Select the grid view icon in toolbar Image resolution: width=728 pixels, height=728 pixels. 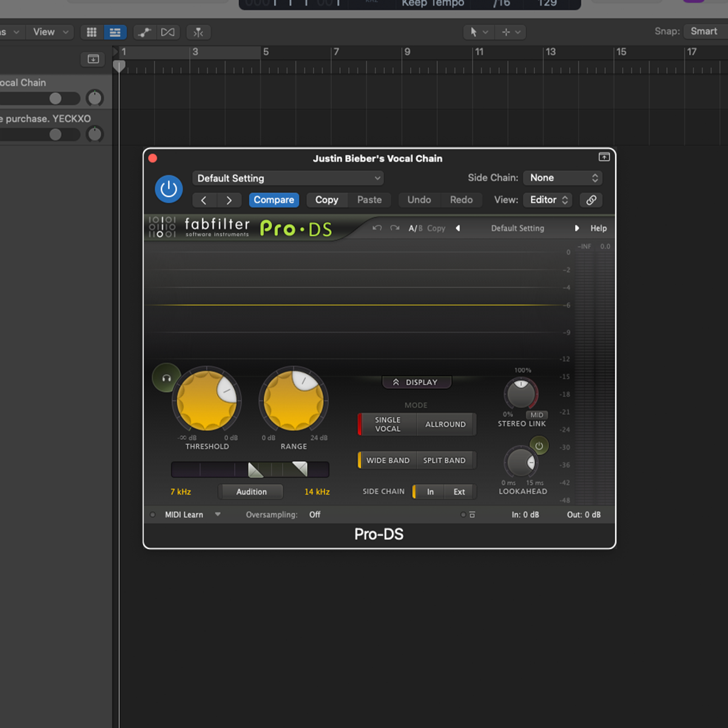92,32
